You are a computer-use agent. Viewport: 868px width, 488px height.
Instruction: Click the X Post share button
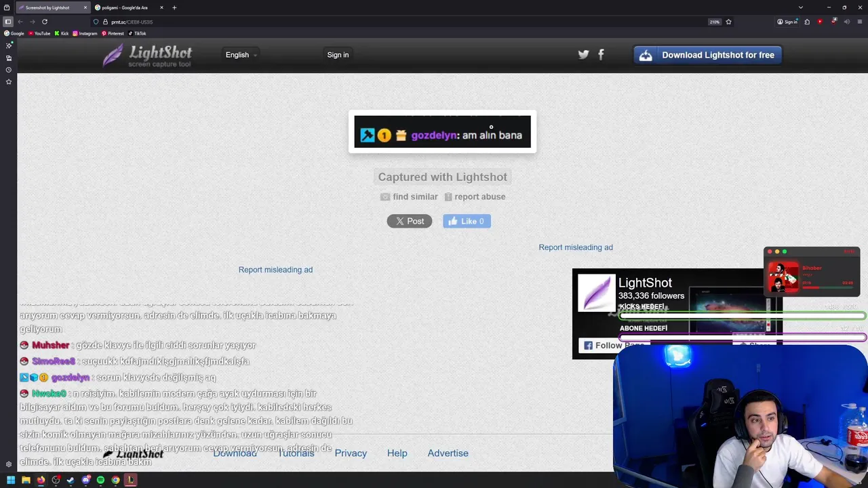coord(410,221)
